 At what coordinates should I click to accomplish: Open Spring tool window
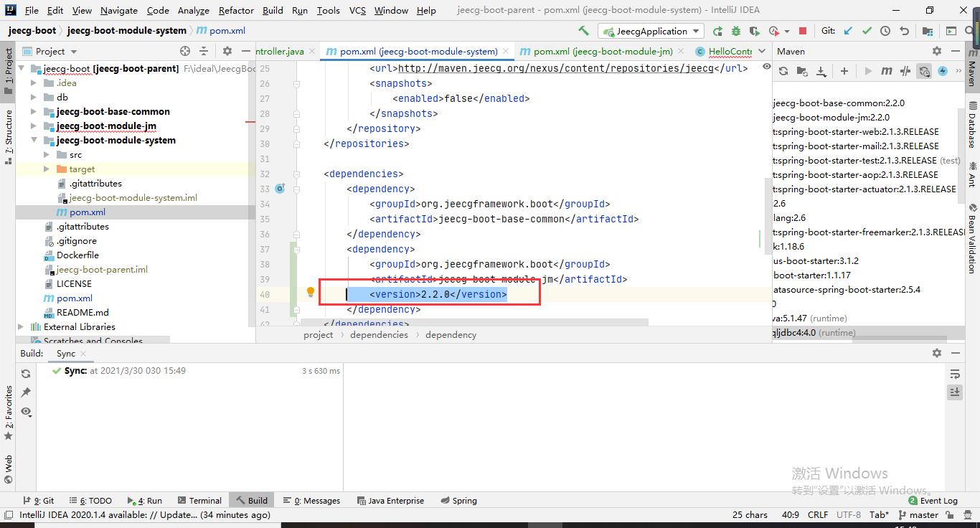(458, 501)
